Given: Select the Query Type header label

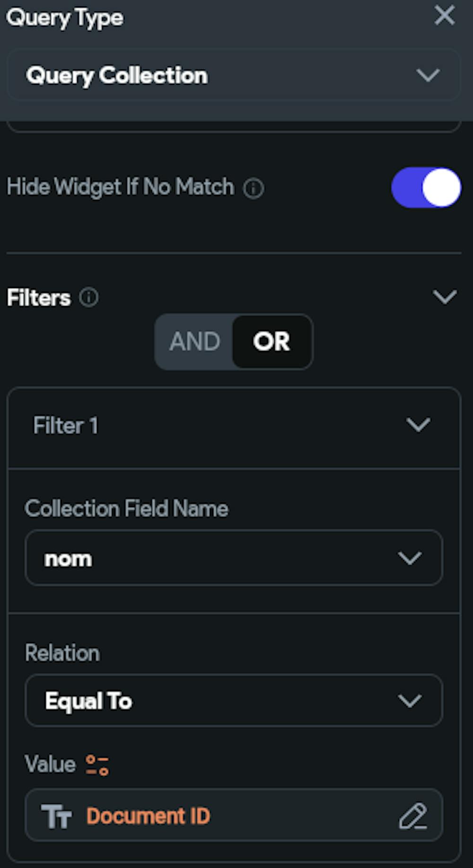Looking at the screenshot, I should (x=64, y=17).
